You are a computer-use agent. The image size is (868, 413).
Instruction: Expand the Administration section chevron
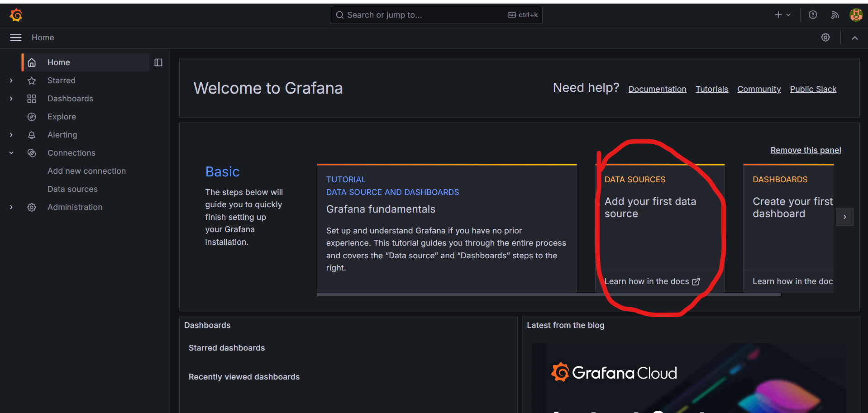pos(11,207)
